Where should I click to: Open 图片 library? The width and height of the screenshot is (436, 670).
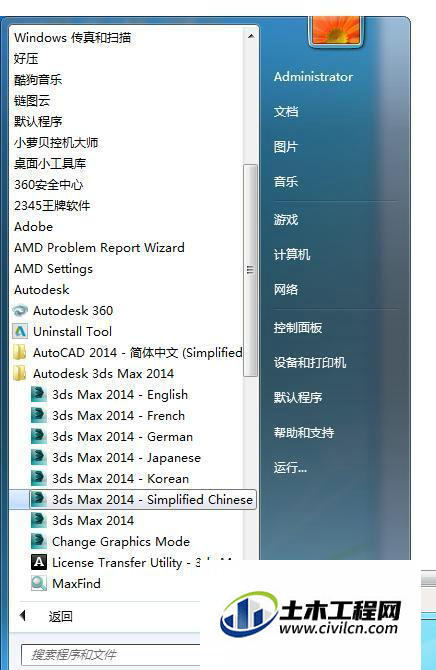pyautogui.click(x=286, y=147)
